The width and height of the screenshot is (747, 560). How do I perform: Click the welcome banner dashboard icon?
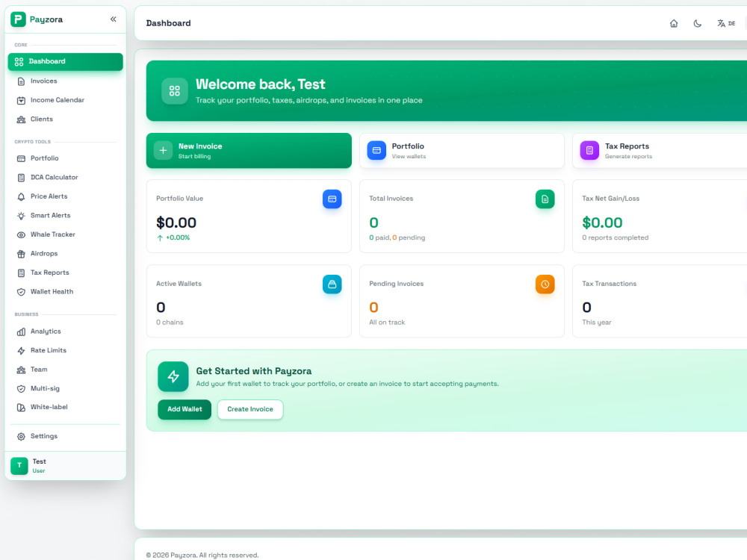[x=174, y=91]
